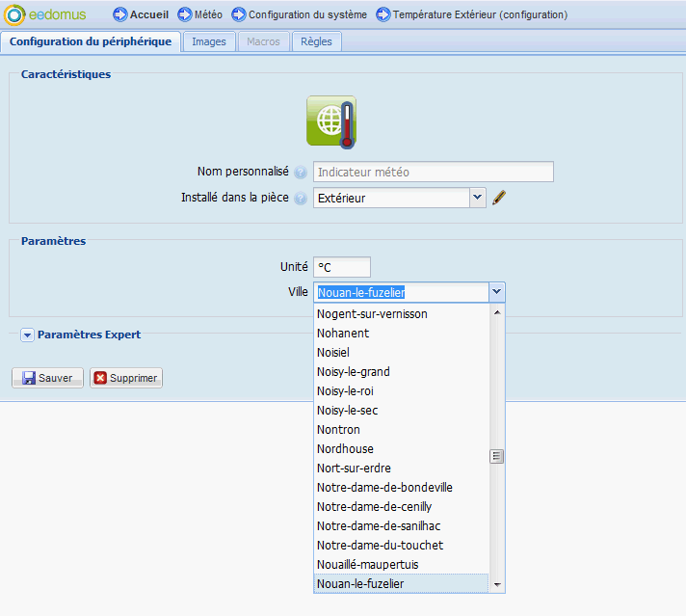Click the city list scrollbar thumb
The image size is (686, 616).
click(497, 456)
